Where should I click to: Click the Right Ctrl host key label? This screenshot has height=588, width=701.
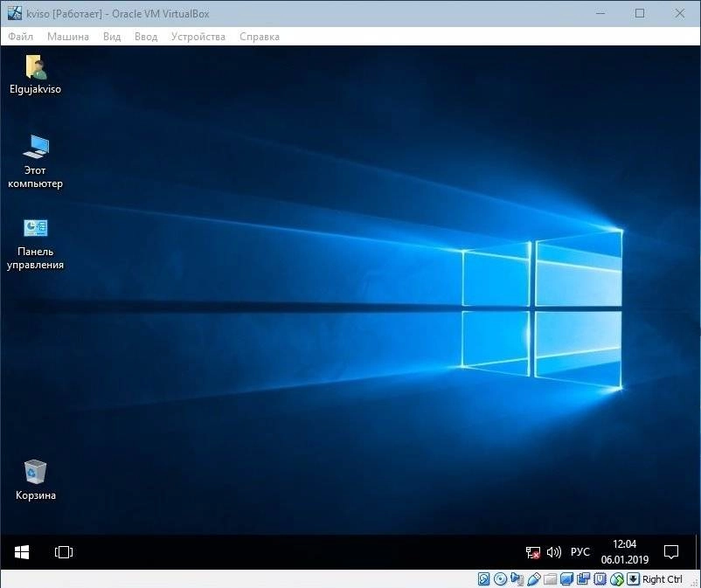coord(663,579)
